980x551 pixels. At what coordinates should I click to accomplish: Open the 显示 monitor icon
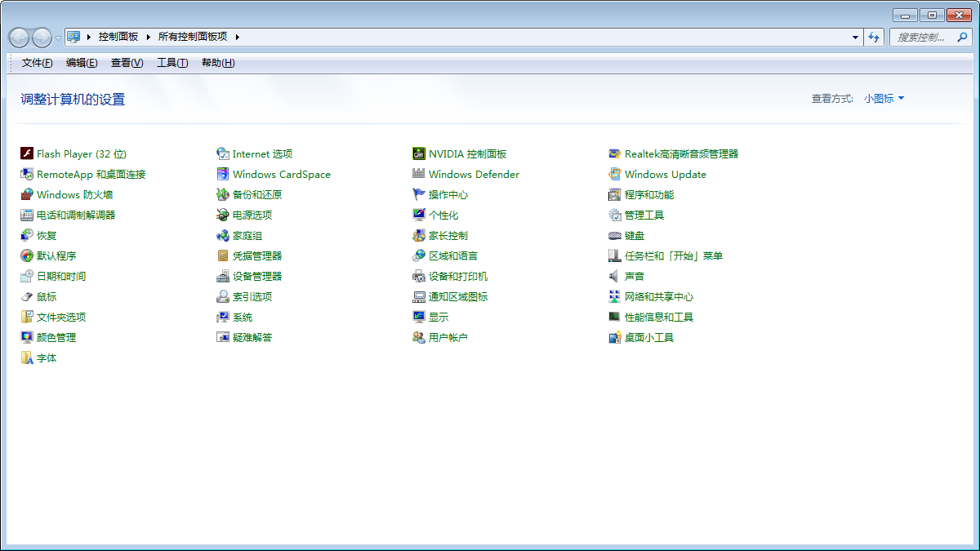(419, 317)
